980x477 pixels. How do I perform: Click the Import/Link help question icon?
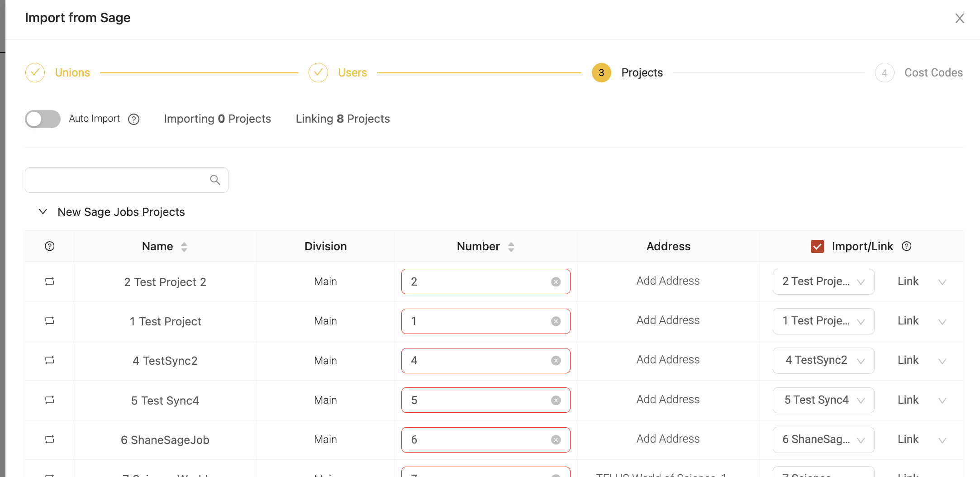tap(906, 246)
